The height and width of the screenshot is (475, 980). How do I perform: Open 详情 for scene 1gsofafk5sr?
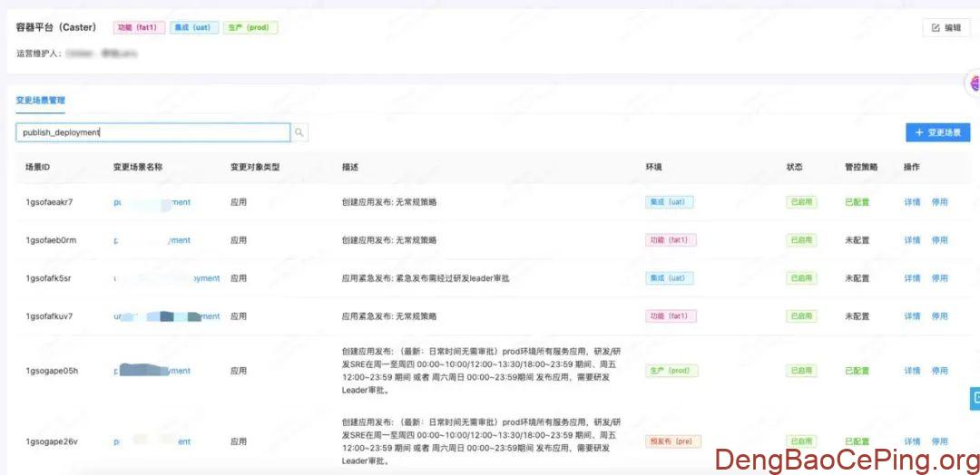click(912, 278)
